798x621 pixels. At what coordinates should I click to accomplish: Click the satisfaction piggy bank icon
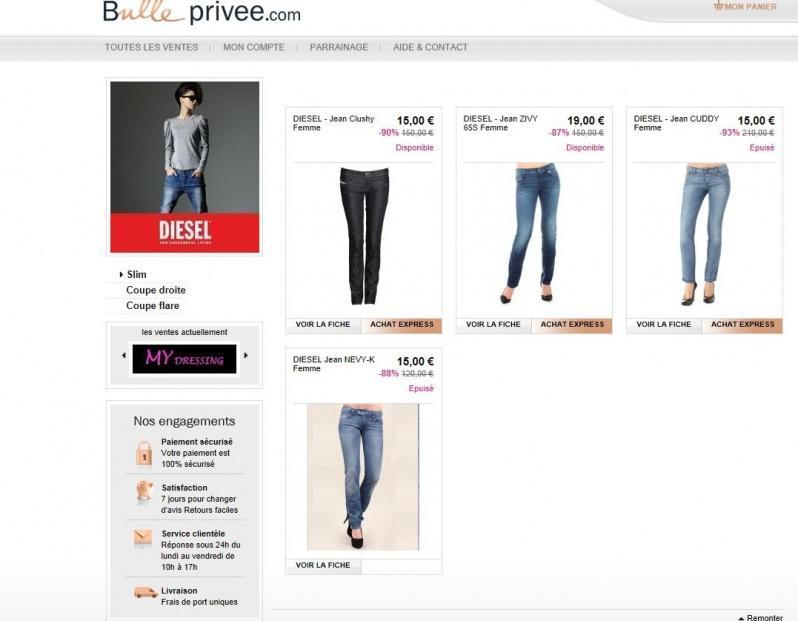[x=145, y=492]
